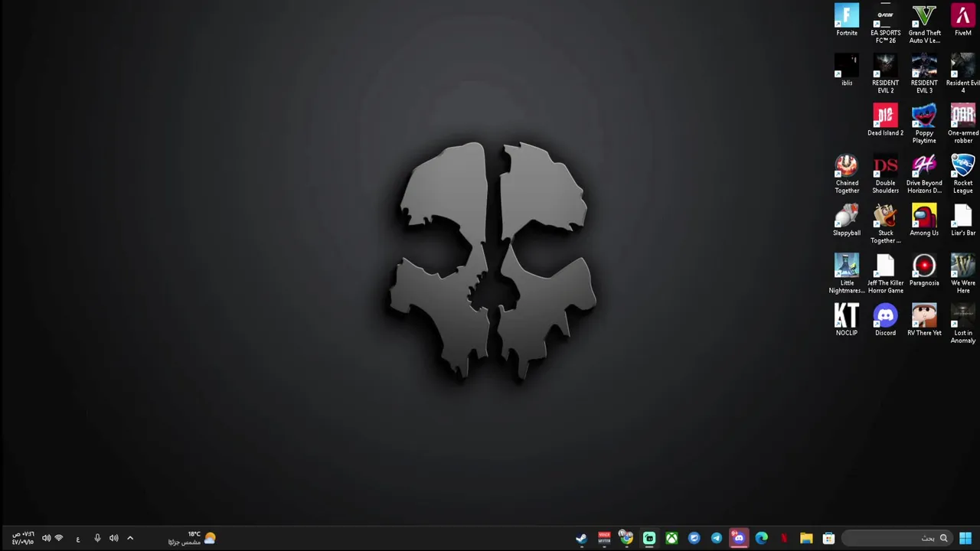Select the Dead Island 2 shortcut
This screenshot has height=551, width=980.
pyautogui.click(x=885, y=120)
